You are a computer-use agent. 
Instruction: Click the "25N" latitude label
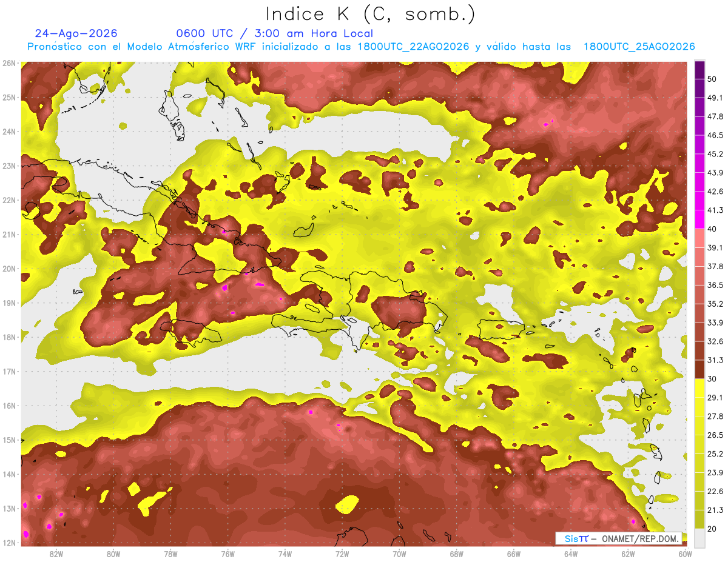pyautogui.click(x=10, y=98)
